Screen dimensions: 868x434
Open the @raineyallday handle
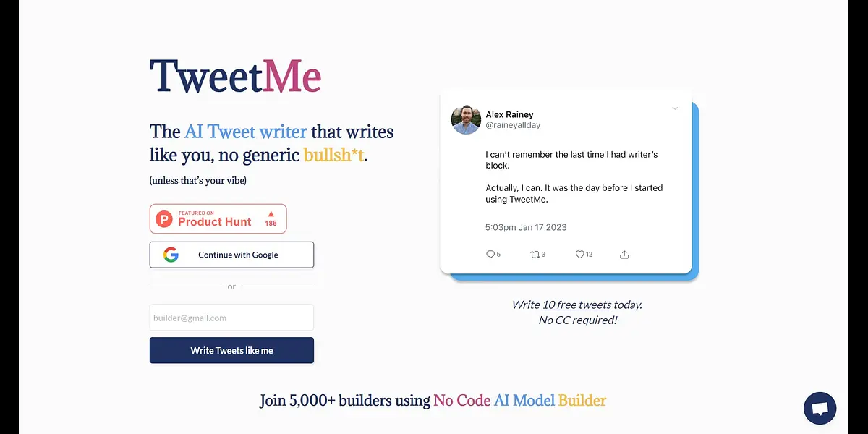pyautogui.click(x=513, y=125)
